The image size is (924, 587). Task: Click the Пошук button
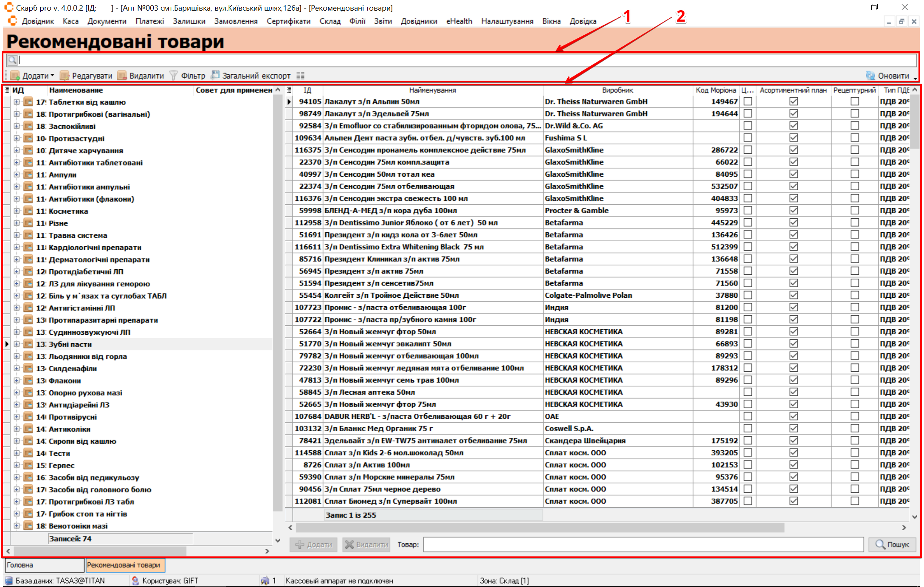892,545
